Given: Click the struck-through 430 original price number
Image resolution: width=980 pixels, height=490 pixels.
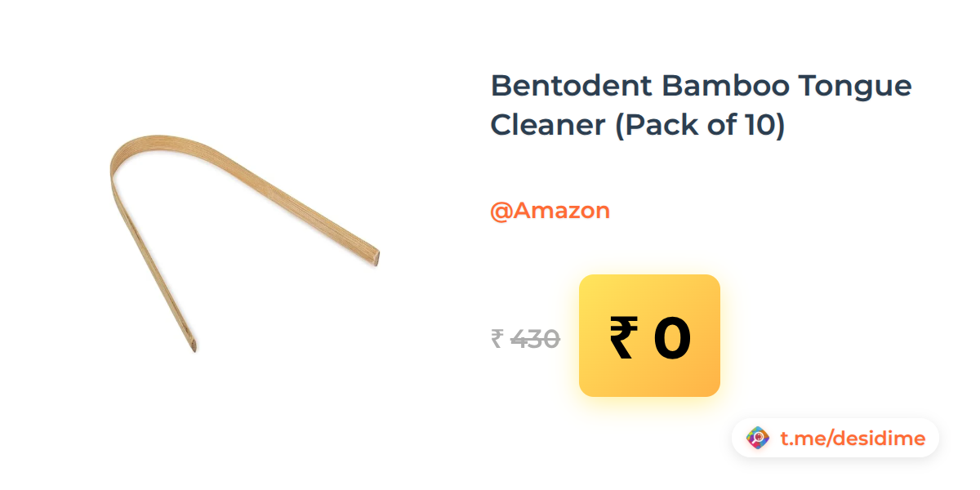Looking at the screenshot, I should (535, 338).
